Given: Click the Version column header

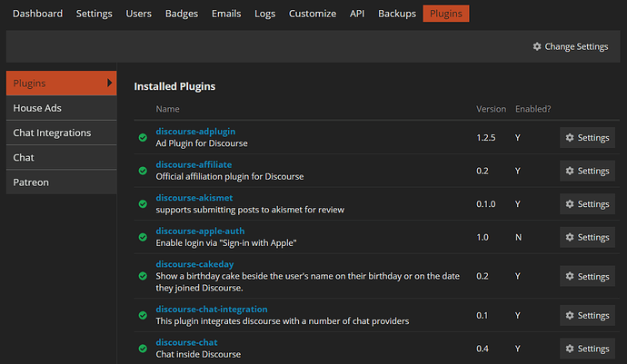Looking at the screenshot, I should (491, 109).
